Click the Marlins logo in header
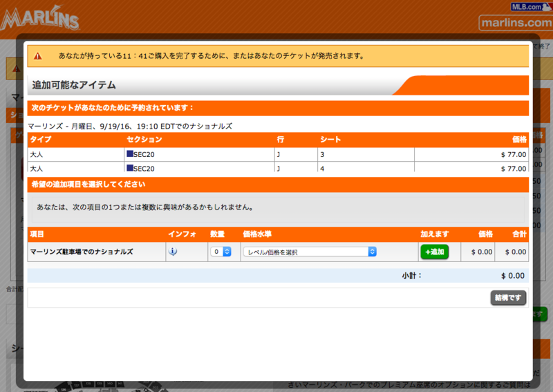The image size is (553, 392). click(40, 19)
